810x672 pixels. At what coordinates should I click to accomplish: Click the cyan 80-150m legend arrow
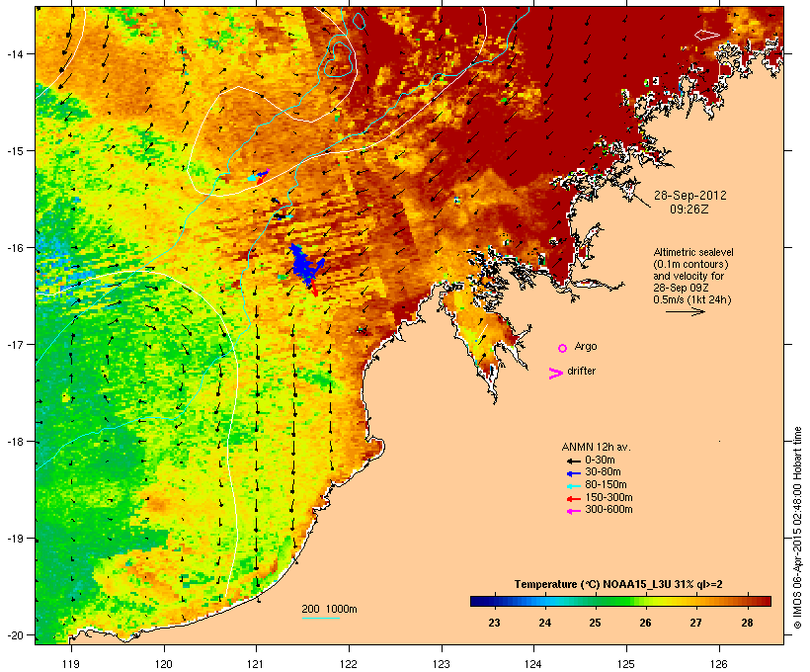point(574,486)
